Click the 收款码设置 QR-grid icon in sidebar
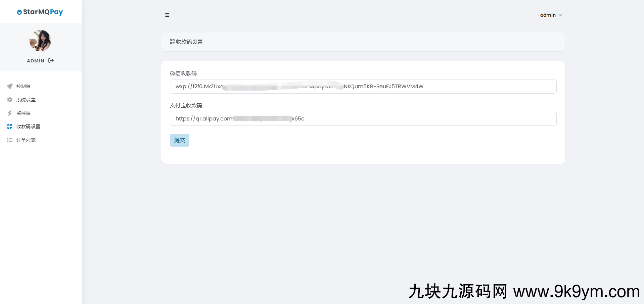The image size is (644, 304). (x=10, y=126)
